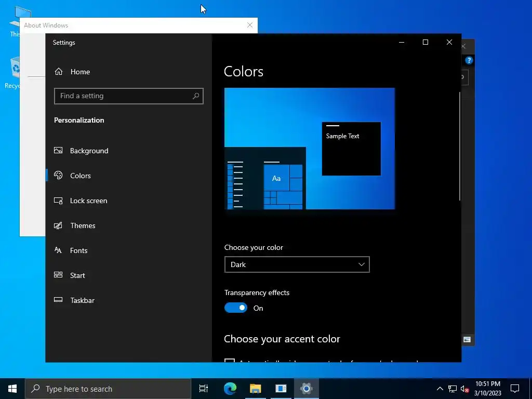Close the Settings window
Image resolution: width=532 pixels, height=399 pixels.
point(449,42)
